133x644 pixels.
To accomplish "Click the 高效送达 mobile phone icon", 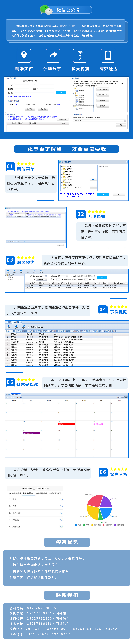I will click(x=108, y=55).
